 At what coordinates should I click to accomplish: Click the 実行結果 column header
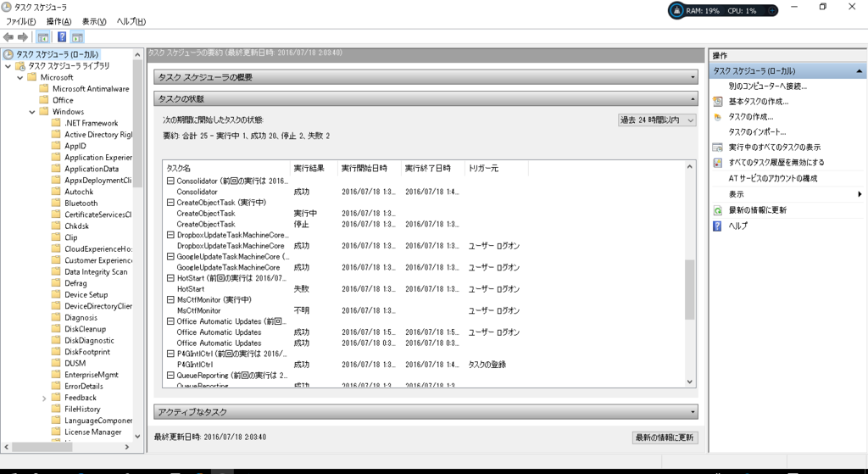click(314, 169)
